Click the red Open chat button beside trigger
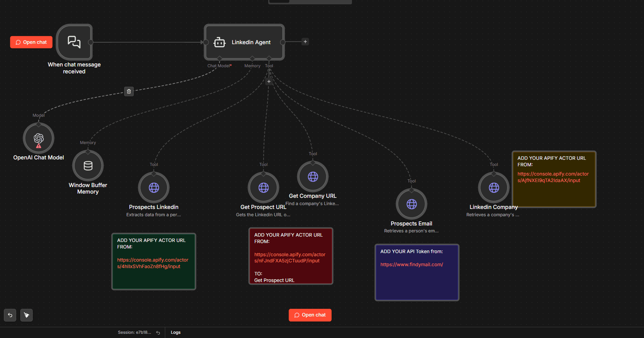The height and width of the screenshot is (338, 644). tap(31, 42)
